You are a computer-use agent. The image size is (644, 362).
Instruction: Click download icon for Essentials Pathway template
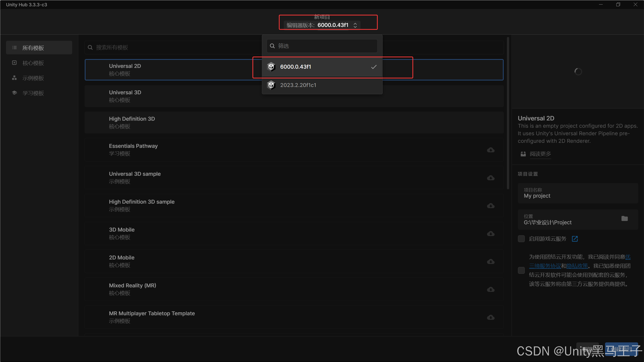[491, 150]
